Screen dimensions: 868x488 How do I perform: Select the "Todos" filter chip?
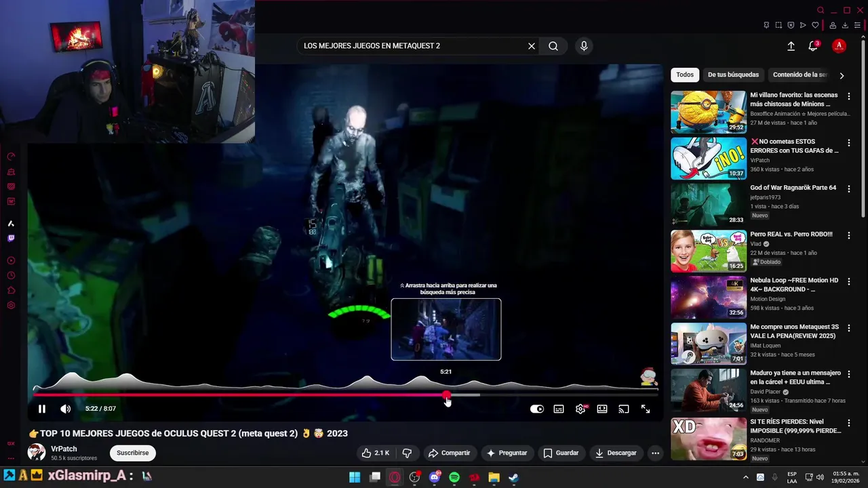point(685,75)
